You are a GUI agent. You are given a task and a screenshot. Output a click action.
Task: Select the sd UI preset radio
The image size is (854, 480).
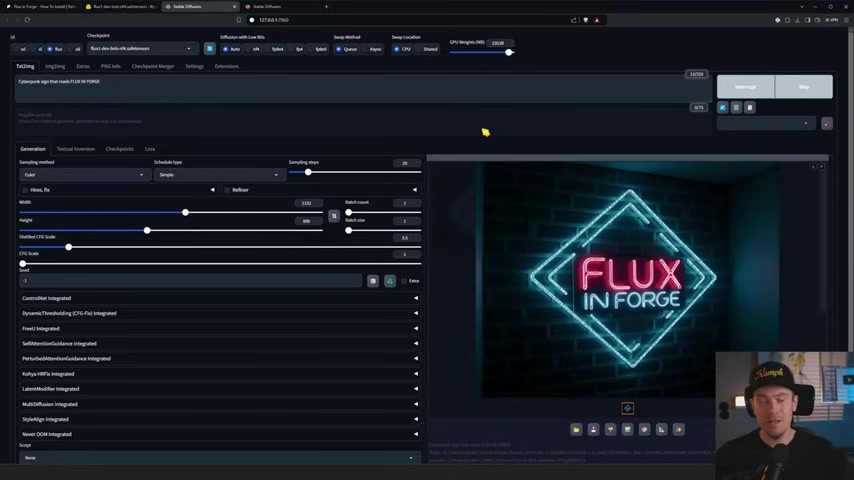pyautogui.click(x=21, y=49)
